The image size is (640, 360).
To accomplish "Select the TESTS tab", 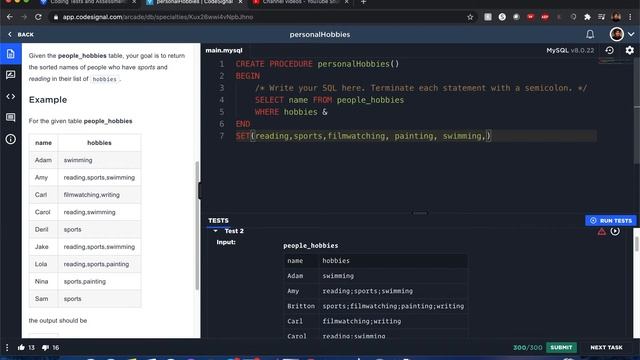I will (x=218, y=220).
